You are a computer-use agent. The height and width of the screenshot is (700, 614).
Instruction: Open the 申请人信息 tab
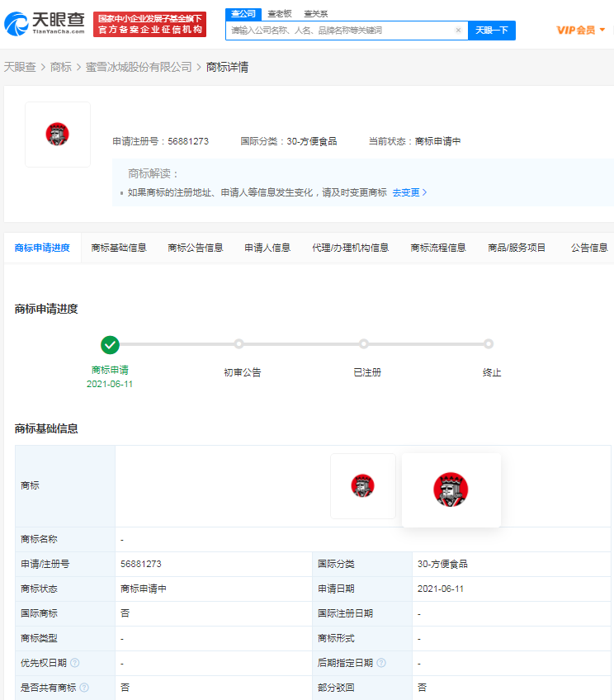pos(267,248)
